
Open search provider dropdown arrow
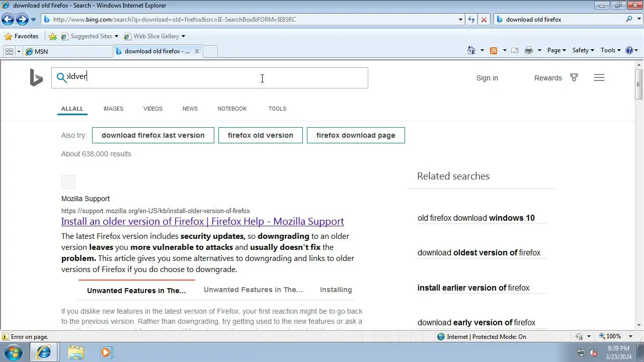638,20
